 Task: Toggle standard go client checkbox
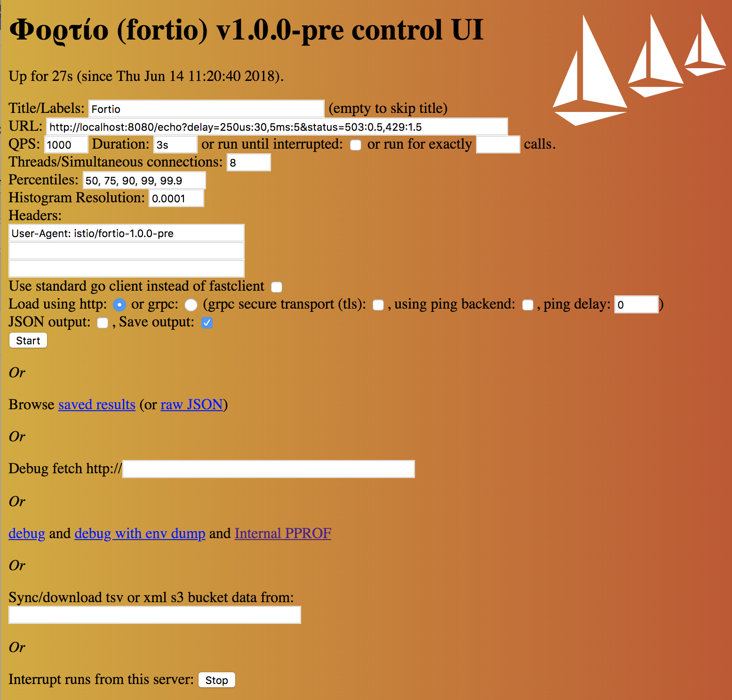click(277, 287)
